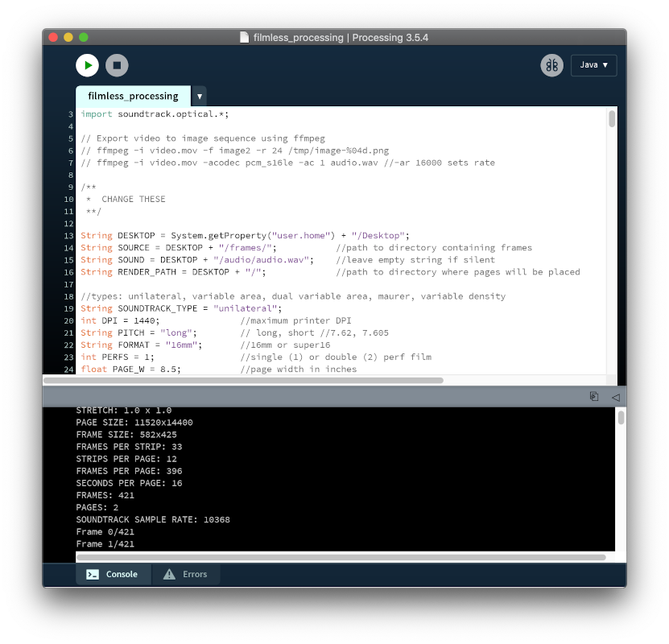Image resolution: width=669 pixels, height=644 pixels.
Task: Click line number 13 in the gutter
Action: pyautogui.click(x=68, y=236)
